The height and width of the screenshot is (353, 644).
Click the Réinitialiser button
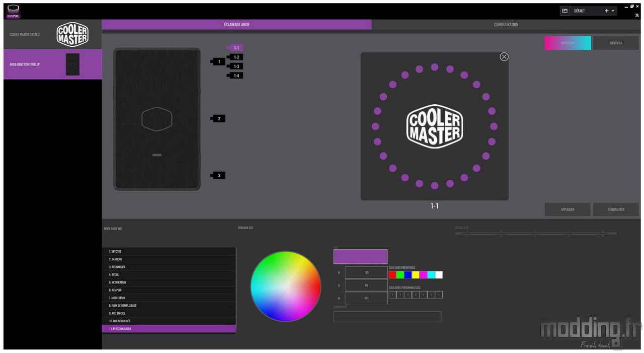[616, 209]
